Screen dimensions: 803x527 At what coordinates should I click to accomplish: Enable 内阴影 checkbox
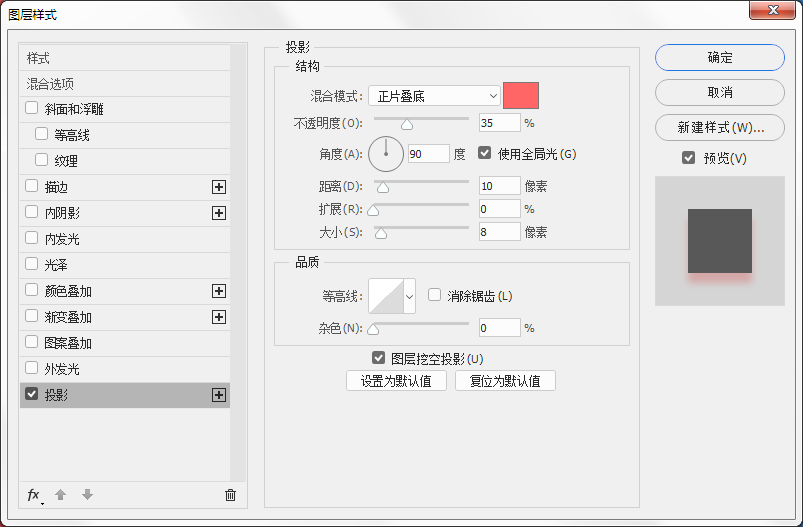click(32, 212)
